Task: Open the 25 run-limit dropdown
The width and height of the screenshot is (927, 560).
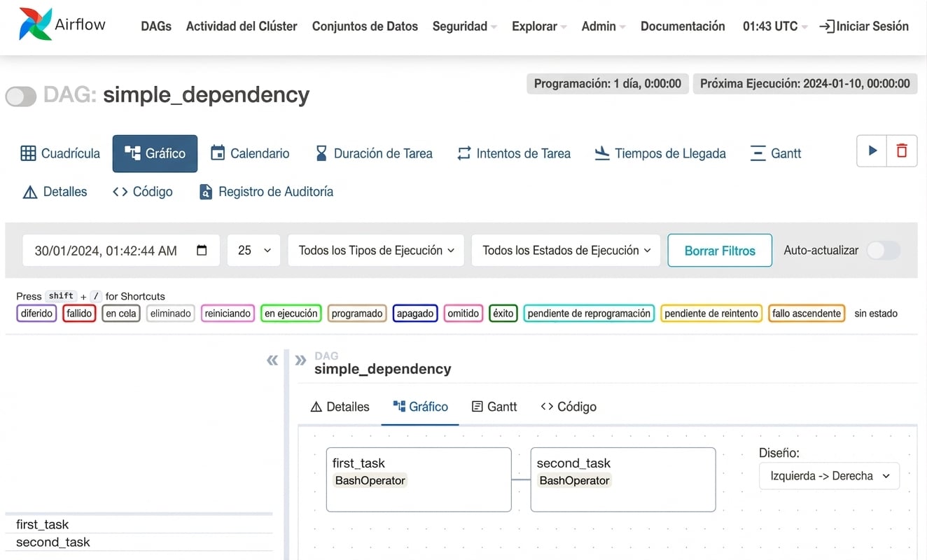Action: (x=253, y=250)
